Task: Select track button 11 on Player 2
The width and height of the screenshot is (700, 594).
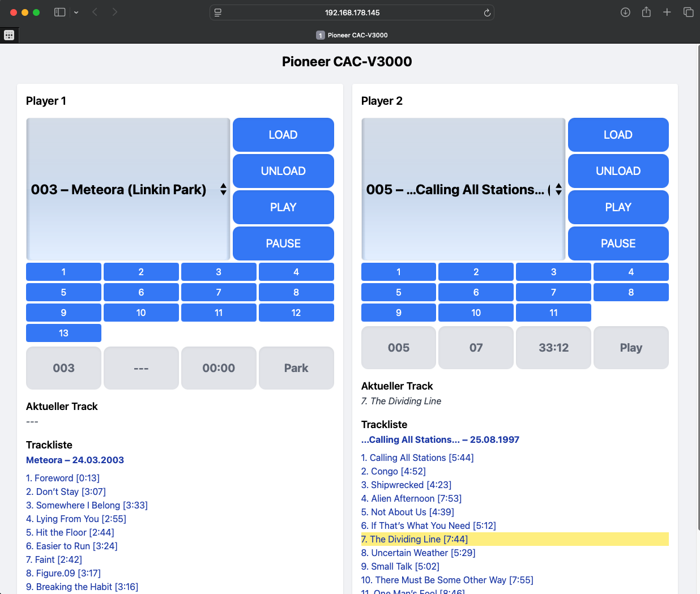Action: [x=553, y=313]
